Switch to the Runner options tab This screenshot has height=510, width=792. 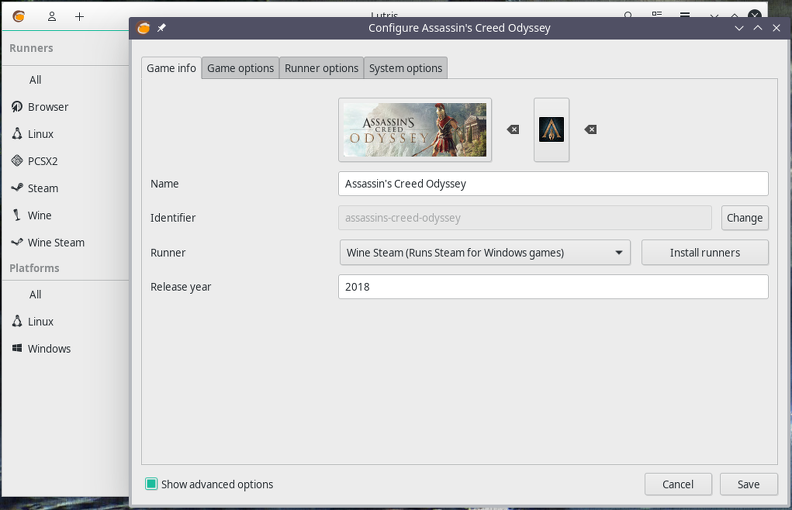click(321, 68)
